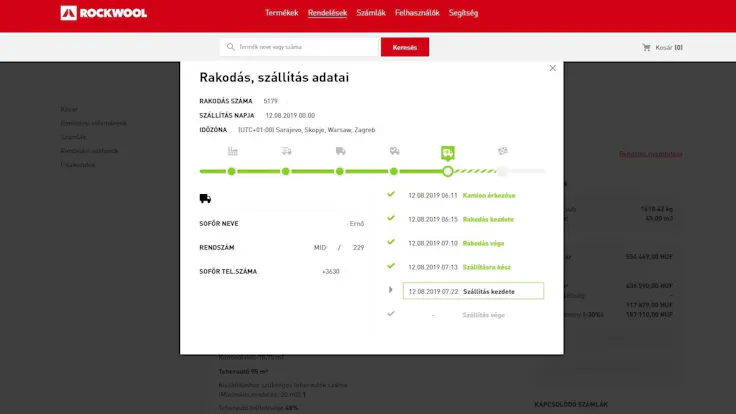Click the black truck icon above driver details

[205, 199]
